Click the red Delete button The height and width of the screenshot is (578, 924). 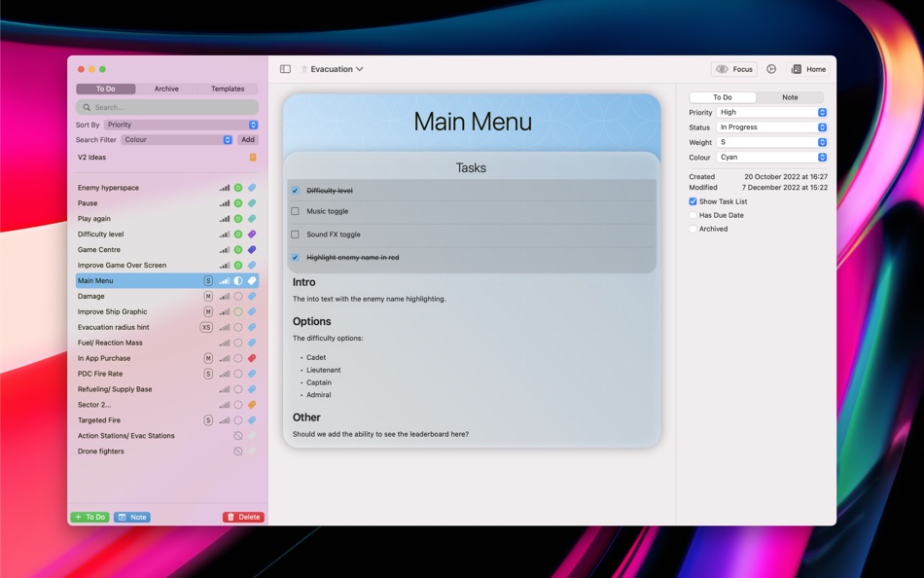coord(243,518)
